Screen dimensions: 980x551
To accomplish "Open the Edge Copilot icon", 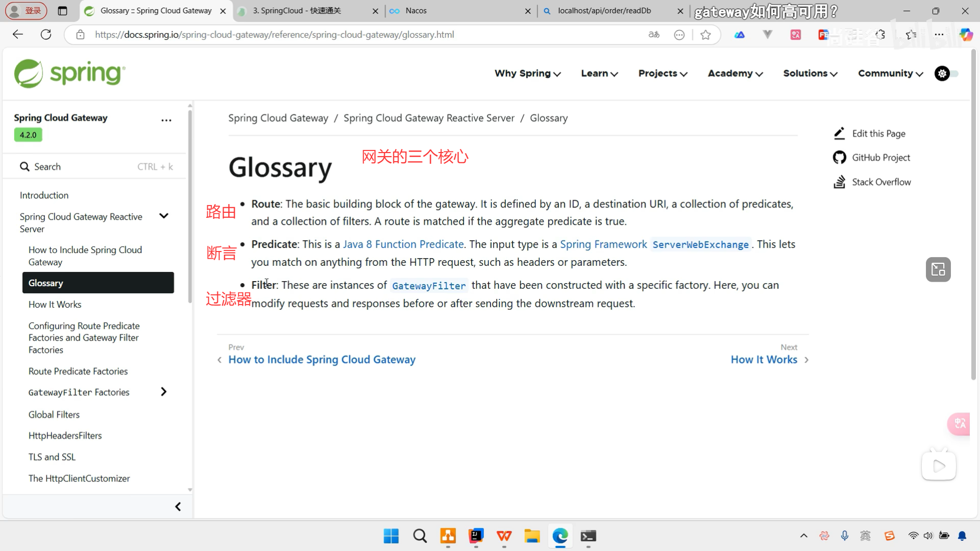I will point(966,35).
